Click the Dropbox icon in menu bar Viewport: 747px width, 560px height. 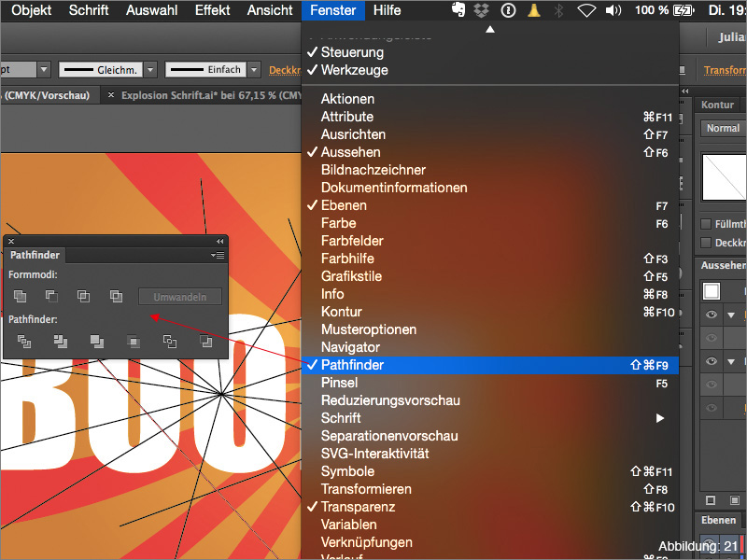pyautogui.click(x=481, y=11)
